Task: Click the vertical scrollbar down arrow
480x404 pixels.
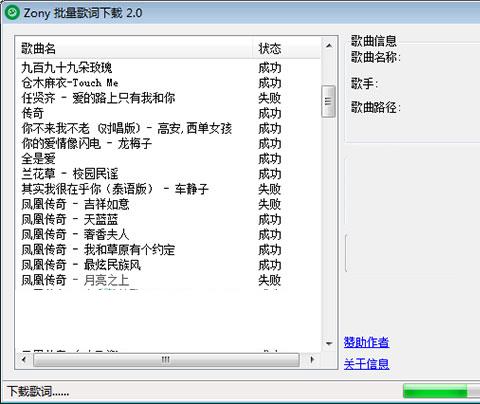Action: click(329, 343)
